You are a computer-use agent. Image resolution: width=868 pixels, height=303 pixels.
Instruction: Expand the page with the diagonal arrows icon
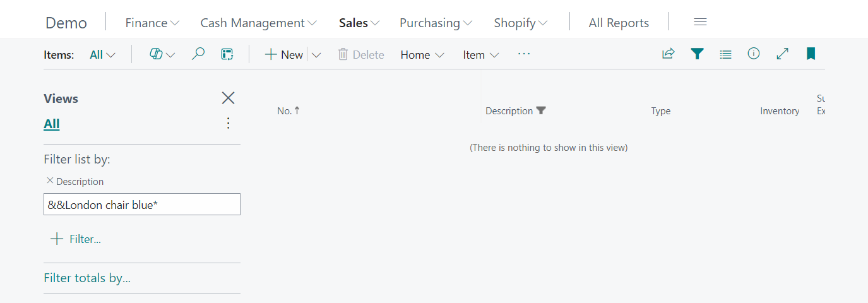[782, 54]
